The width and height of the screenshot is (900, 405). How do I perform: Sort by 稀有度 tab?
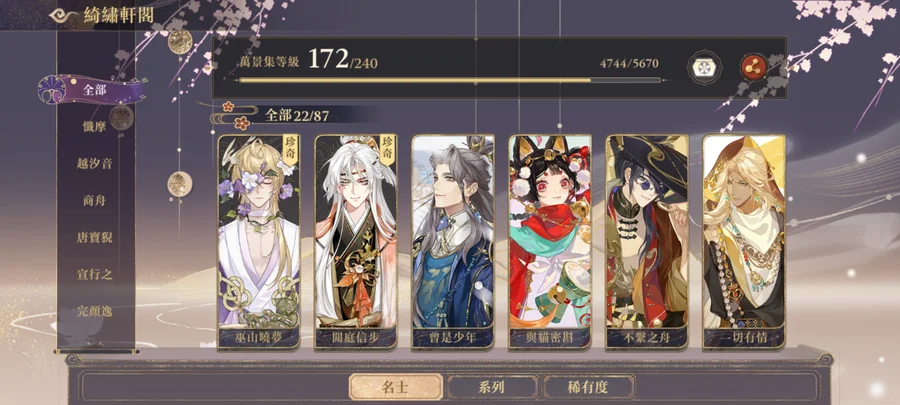[x=588, y=387]
